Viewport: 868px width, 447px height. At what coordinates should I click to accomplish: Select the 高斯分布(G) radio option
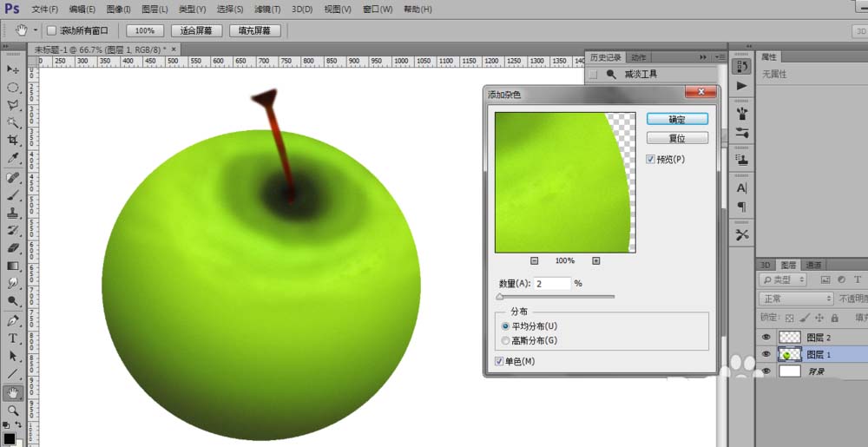pyautogui.click(x=505, y=341)
